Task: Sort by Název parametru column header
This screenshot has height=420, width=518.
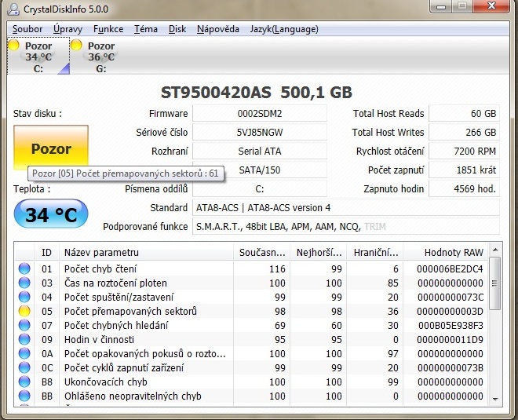Action: tap(146, 253)
